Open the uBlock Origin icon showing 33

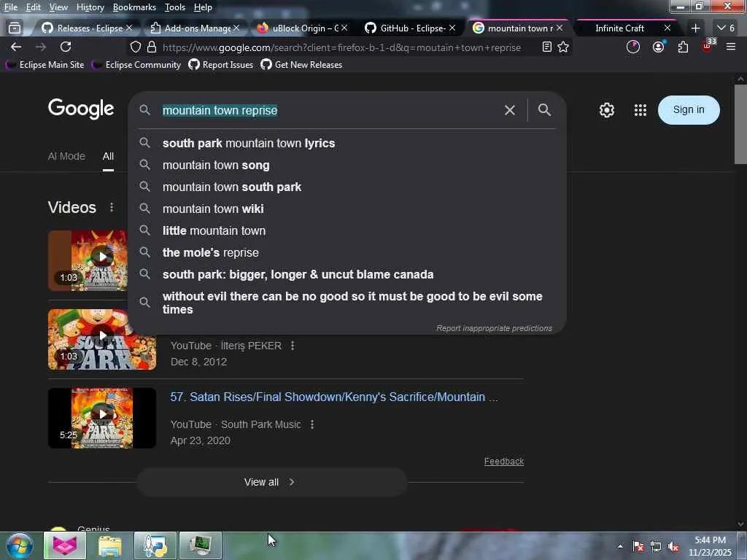[x=708, y=46]
